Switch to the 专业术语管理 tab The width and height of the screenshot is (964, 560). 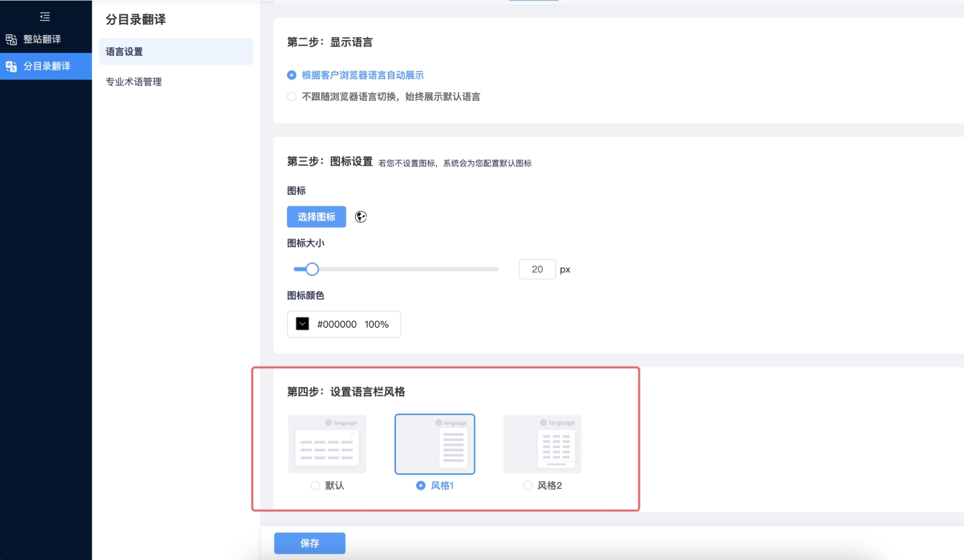(133, 82)
